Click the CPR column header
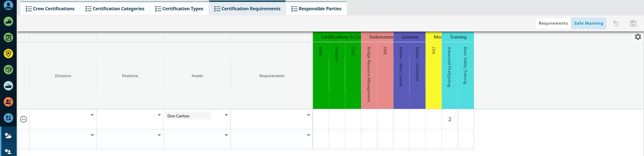This screenshot has height=156, width=644. pyautogui.click(x=434, y=75)
